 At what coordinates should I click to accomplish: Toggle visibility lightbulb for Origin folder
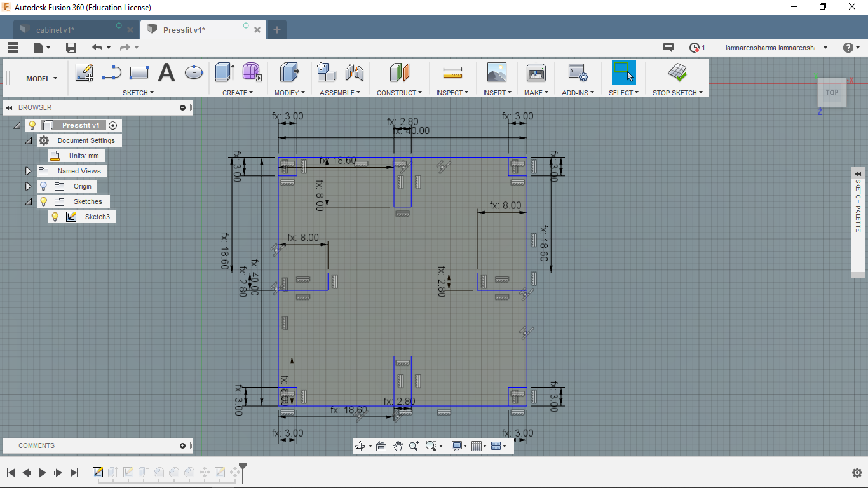pyautogui.click(x=43, y=186)
